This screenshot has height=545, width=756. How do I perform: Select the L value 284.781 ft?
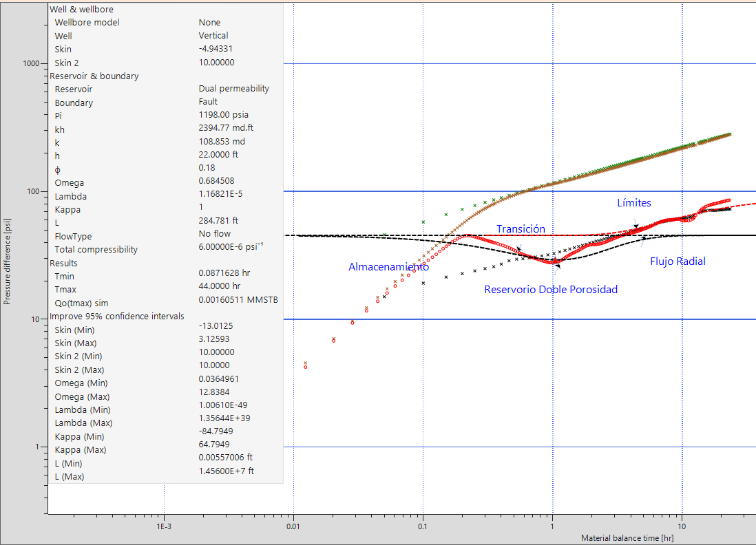[218, 222]
